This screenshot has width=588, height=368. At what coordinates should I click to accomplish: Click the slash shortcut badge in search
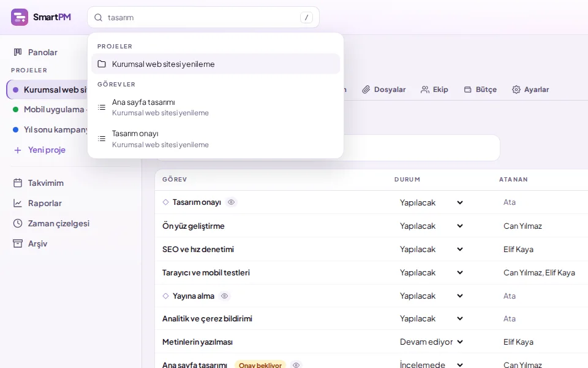[306, 17]
